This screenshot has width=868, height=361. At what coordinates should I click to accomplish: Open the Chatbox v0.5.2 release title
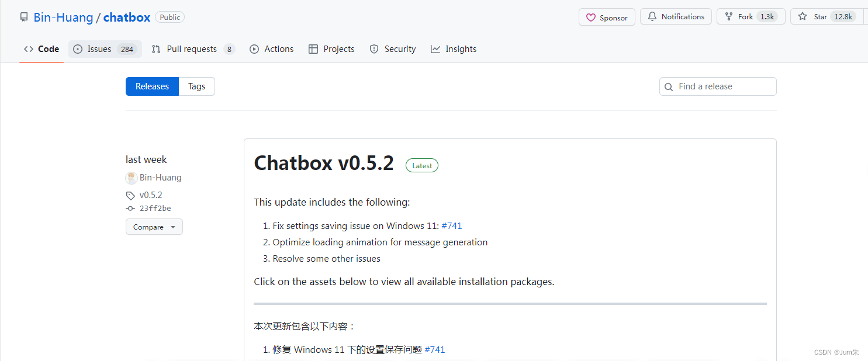324,164
